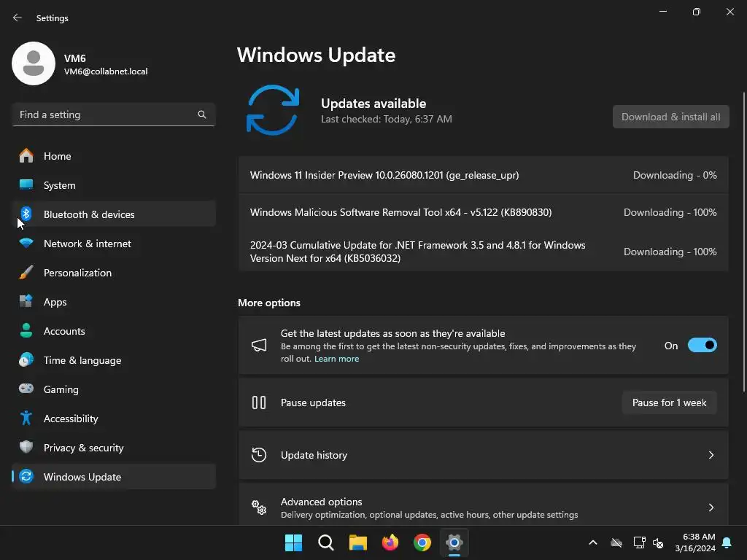Image resolution: width=747 pixels, height=560 pixels.
Task: Click the search magnifier in Find a setting
Action: (202, 114)
